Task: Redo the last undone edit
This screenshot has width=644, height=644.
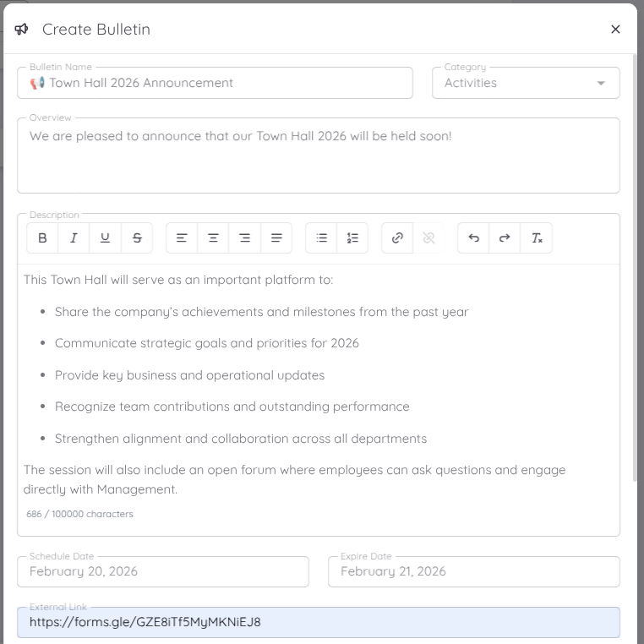Action: [505, 238]
